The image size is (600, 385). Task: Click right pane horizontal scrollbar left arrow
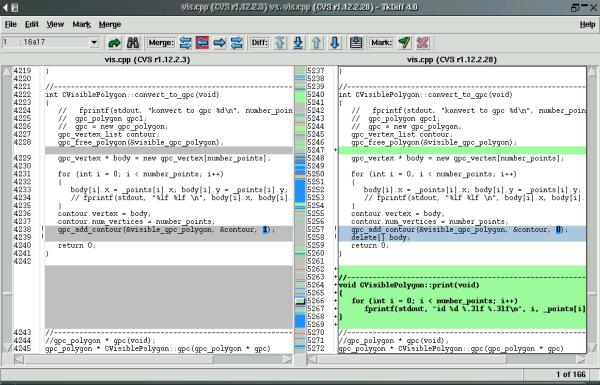(313, 359)
